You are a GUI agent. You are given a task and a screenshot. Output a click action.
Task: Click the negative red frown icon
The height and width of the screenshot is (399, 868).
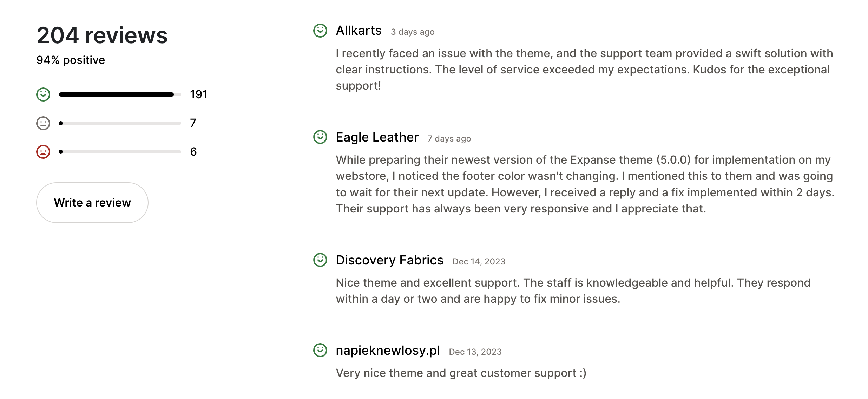click(x=43, y=151)
